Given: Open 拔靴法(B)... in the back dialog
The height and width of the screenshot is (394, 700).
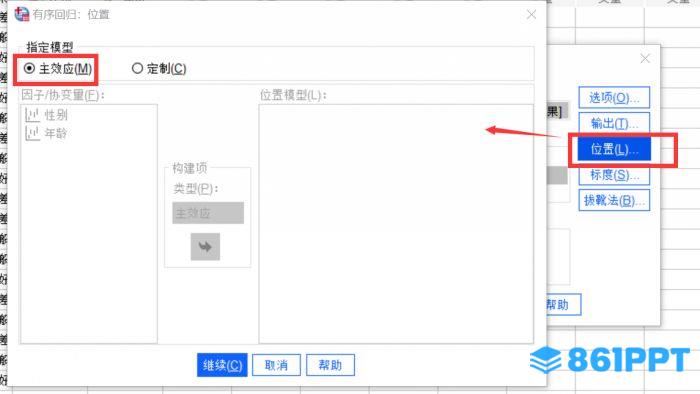Looking at the screenshot, I should point(614,200).
